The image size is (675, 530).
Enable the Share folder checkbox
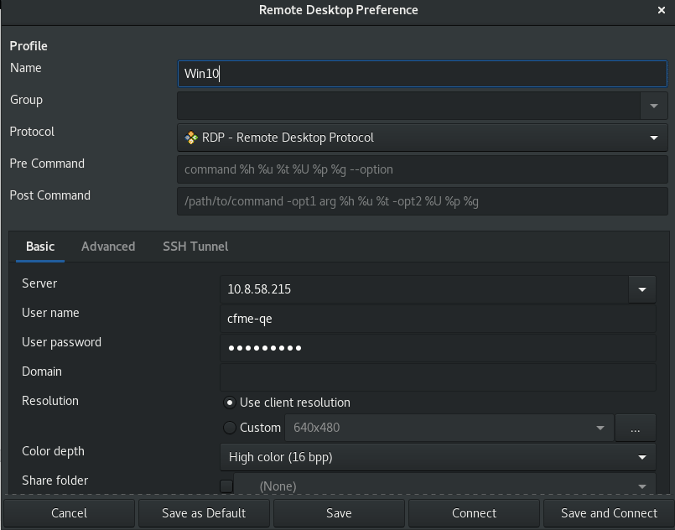[227, 486]
